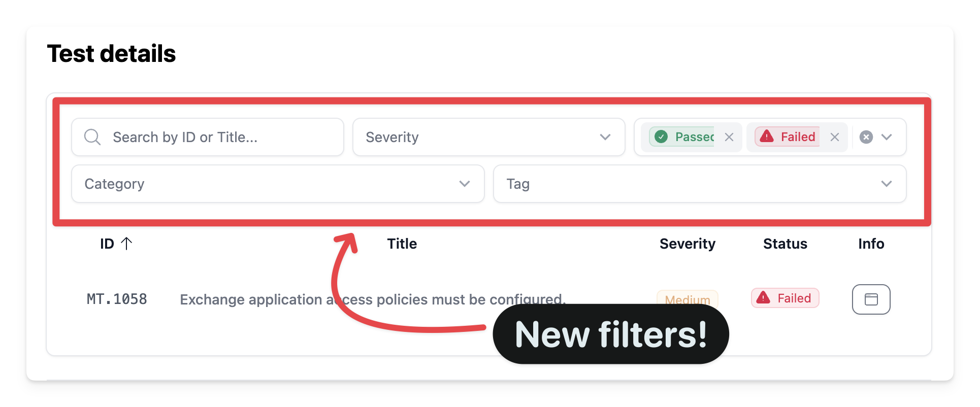The width and height of the screenshot is (980, 407).
Task: Sort the table by the ID column
Action: (x=116, y=244)
